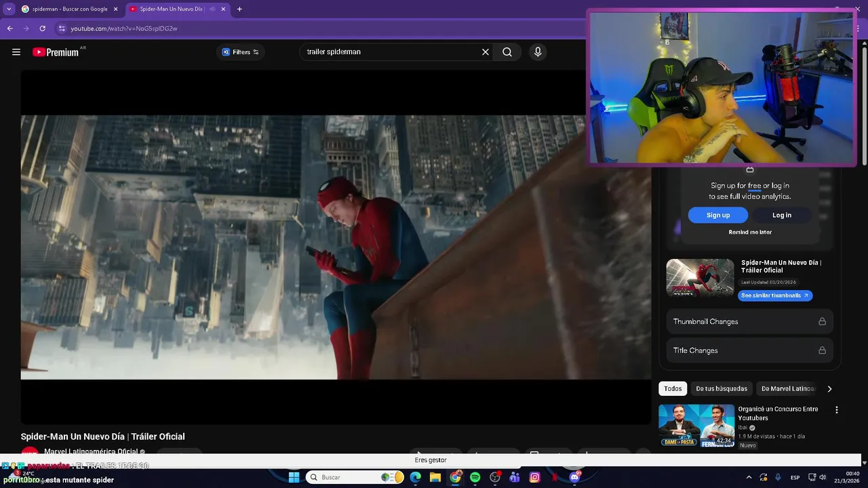Visit the Ibai channel name
Screen dimensions: 868x488
pyautogui.click(x=742, y=428)
